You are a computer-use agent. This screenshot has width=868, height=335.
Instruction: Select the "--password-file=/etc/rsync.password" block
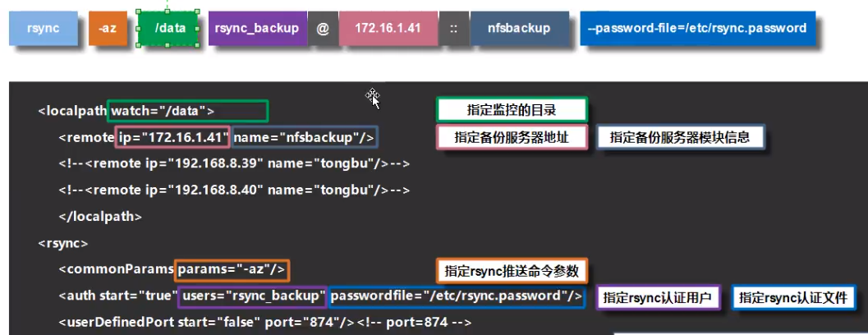pyautogui.click(x=697, y=28)
